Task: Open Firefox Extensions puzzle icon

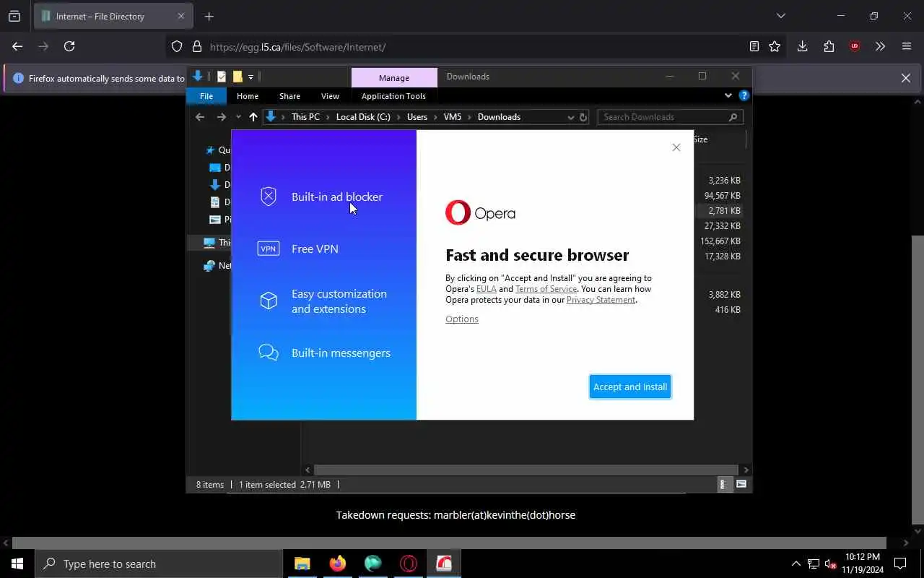Action: (x=829, y=46)
